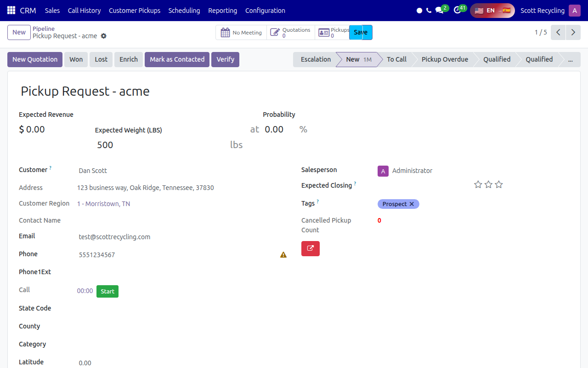588x368 pixels.
Task: Select the Pickup Overdue stage
Action: 445,59
